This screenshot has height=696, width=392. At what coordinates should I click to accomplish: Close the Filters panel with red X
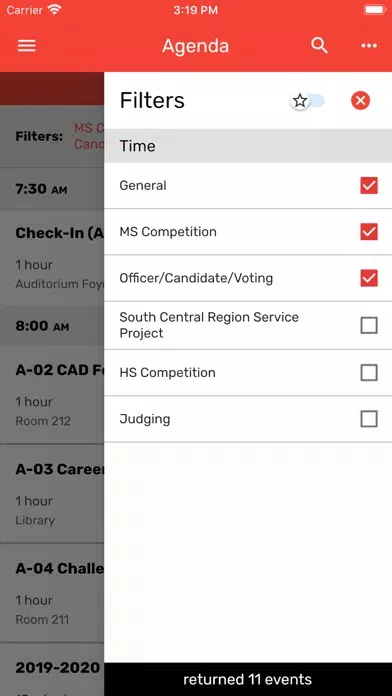pos(360,100)
